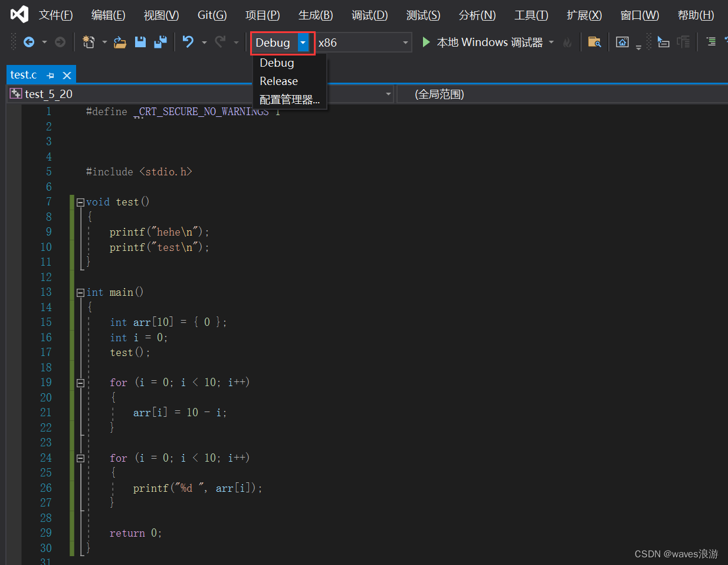
Task: Navigate backward with the blue back arrow
Action: tap(28, 42)
